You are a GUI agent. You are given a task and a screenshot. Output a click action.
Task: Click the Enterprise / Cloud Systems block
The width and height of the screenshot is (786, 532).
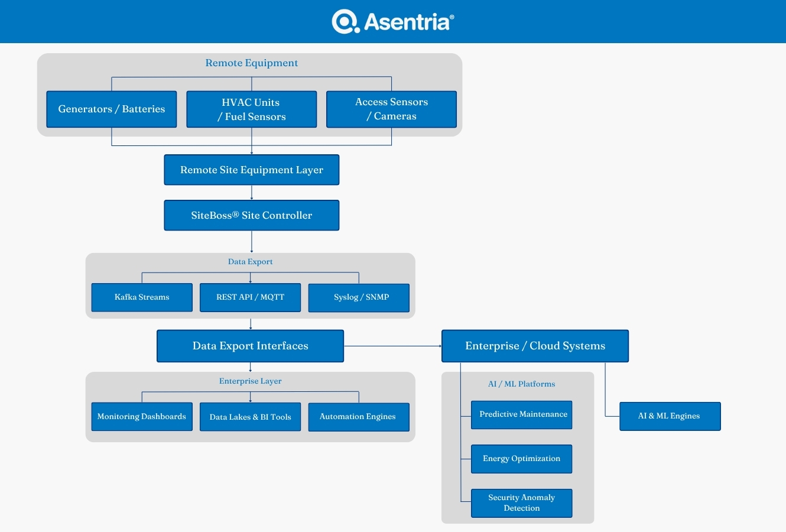[x=535, y=346]
